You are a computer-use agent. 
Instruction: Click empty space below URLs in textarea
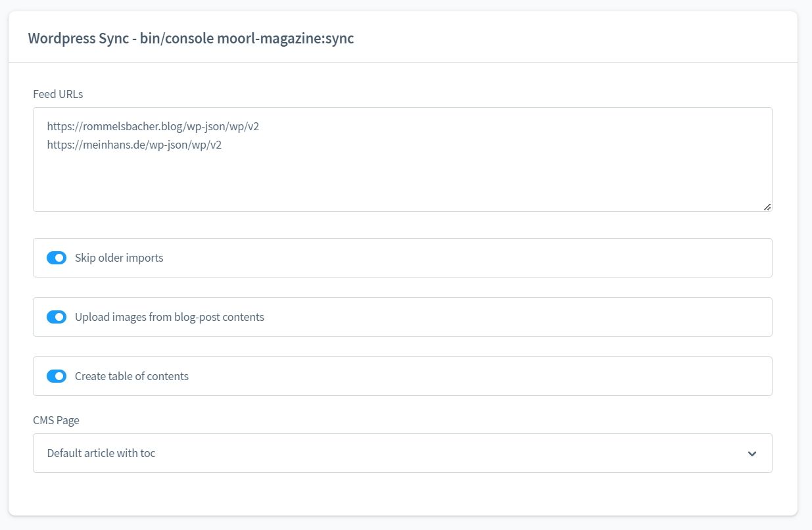click(x=402, y=181)
